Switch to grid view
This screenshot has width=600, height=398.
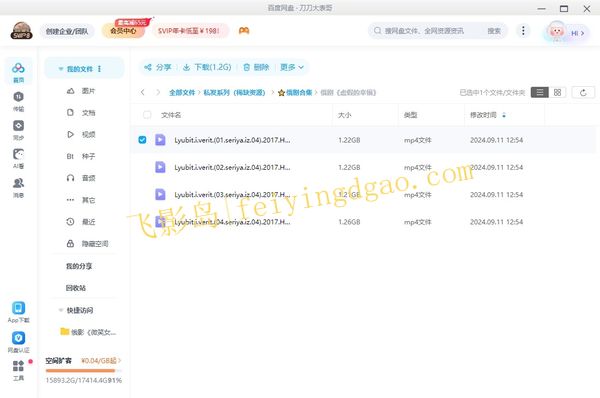click(x=557, y=92)
